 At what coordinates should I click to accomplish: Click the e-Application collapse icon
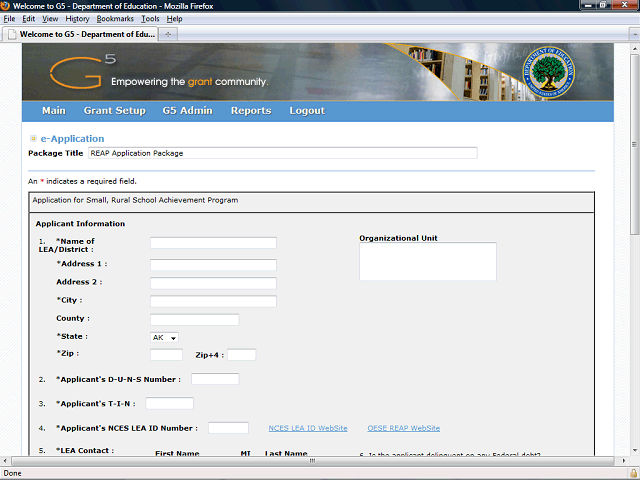click(33, 138)
